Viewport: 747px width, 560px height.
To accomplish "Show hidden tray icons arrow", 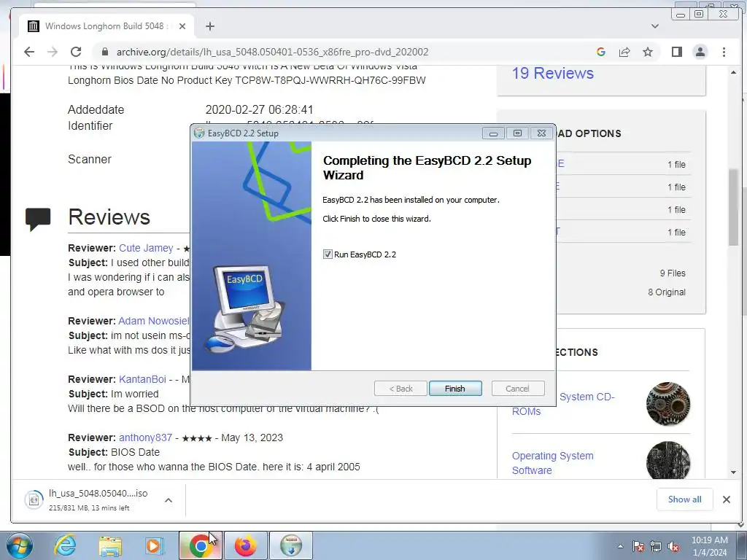I will pos(620,546).
